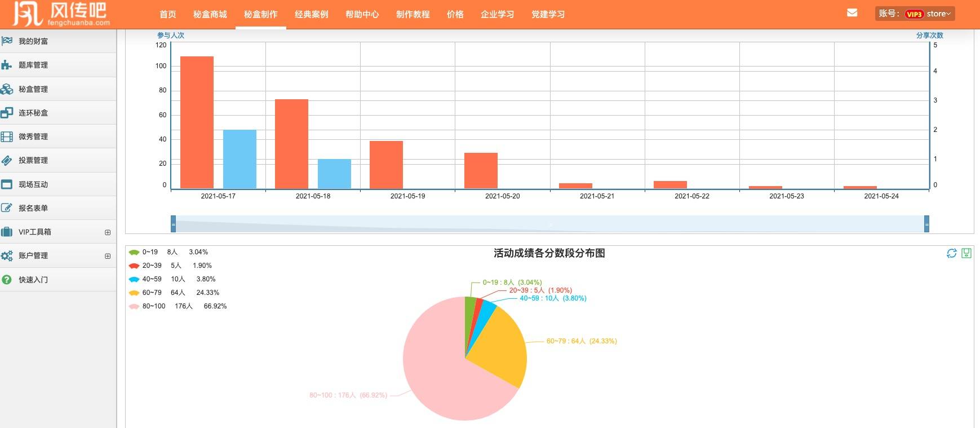
Task: Expand the 账户管理 submenu
Action: (108, 256)
